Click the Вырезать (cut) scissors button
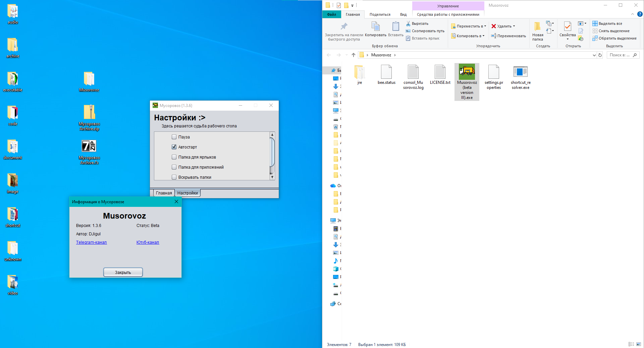Image resolution: width=644 pixels, height=348 pixels. click(x=417, y=23)
